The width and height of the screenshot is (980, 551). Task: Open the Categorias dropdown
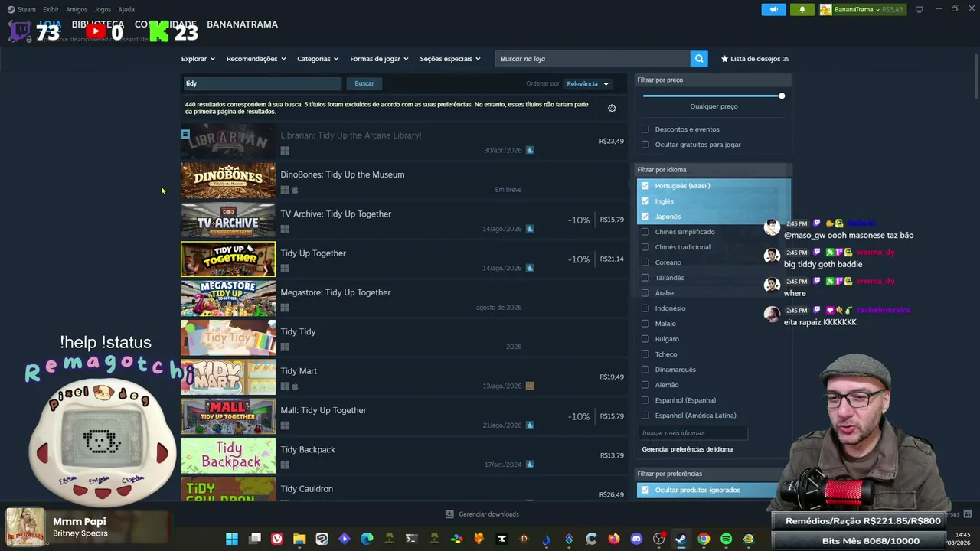tap(318, 59)
